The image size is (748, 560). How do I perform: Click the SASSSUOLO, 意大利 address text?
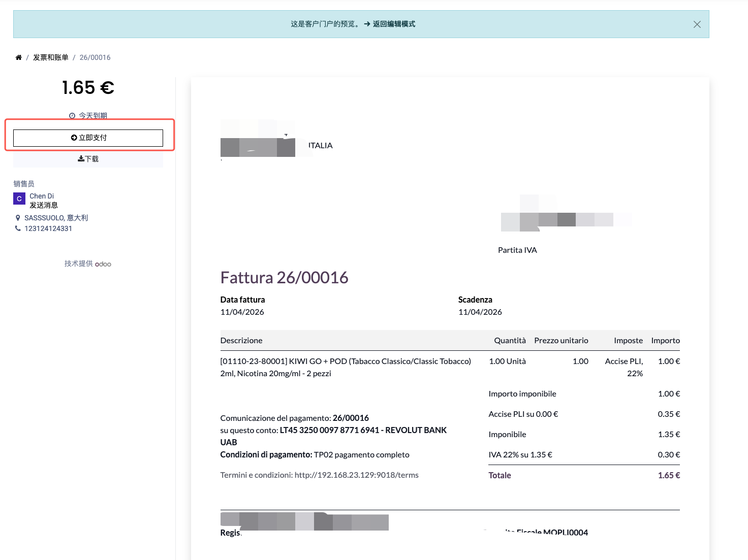point(56,218)
